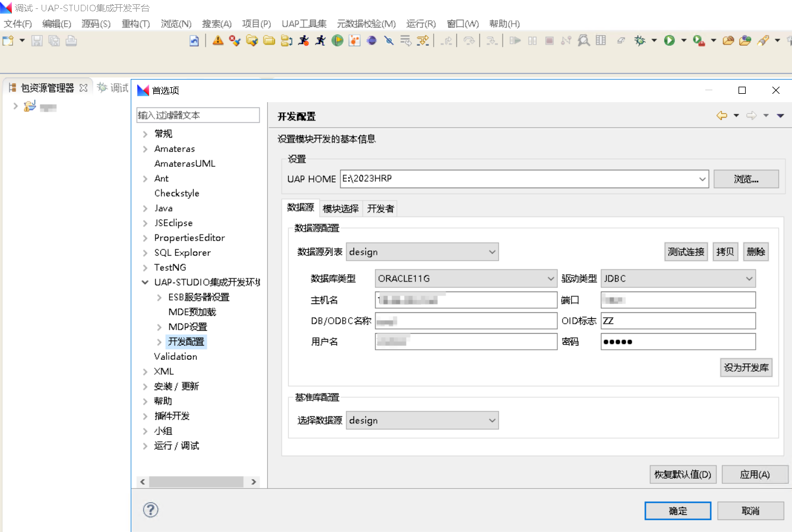This screenshot has height=532, width=792.
Task: Click the Terminate stop icon
Action: [x=550, y=40]
